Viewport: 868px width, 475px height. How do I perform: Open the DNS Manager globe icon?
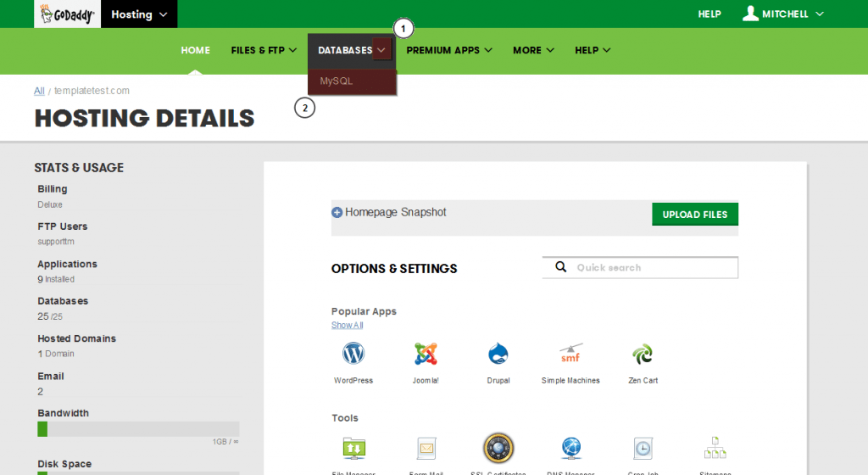point(570,449)
